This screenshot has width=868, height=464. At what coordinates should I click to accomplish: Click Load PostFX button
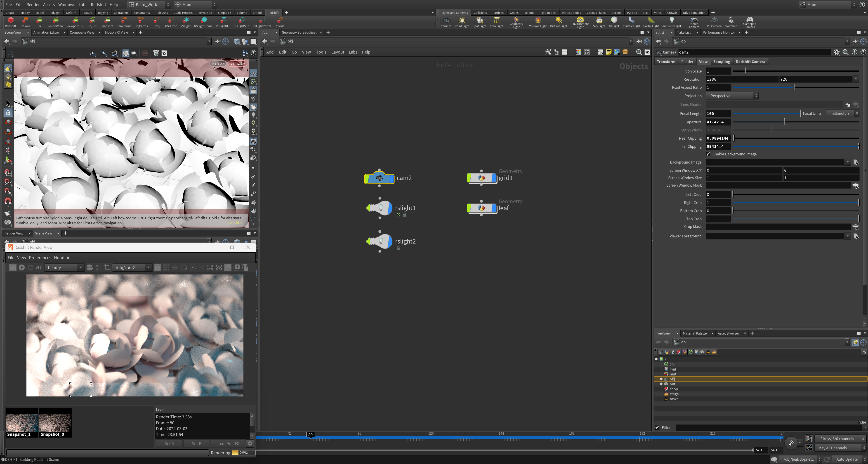click(228, 443)
